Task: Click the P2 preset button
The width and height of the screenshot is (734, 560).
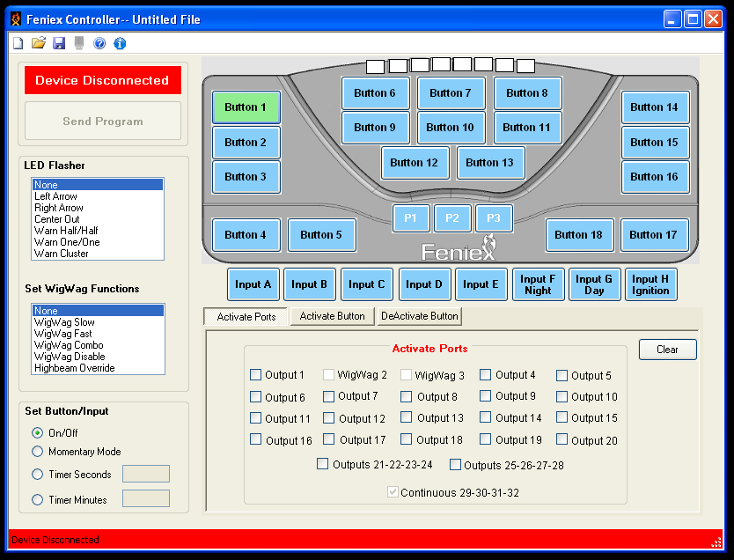Action: pos(452,217)
